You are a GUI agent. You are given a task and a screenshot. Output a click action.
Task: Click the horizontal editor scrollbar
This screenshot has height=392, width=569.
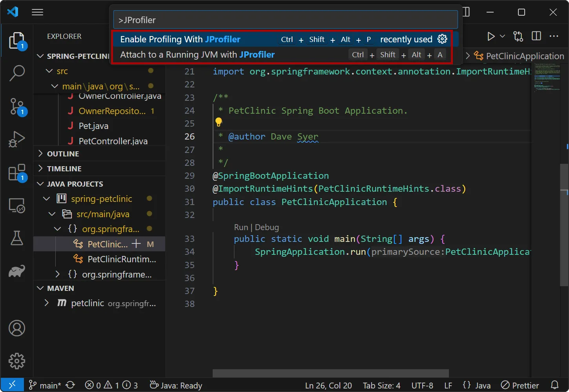(x=330, y=373)
